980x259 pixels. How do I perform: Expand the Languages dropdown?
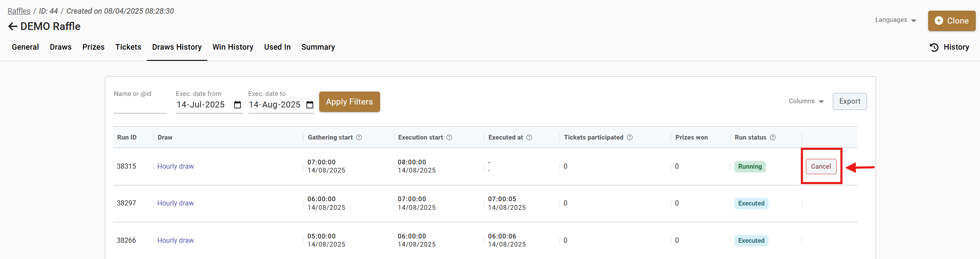(895, 20)
